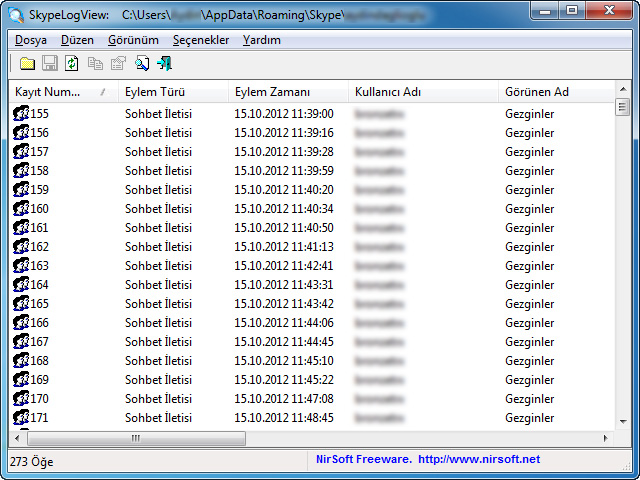Sort by Görünen Ad column header
This screenshot has width=640, height=480.
556,92
